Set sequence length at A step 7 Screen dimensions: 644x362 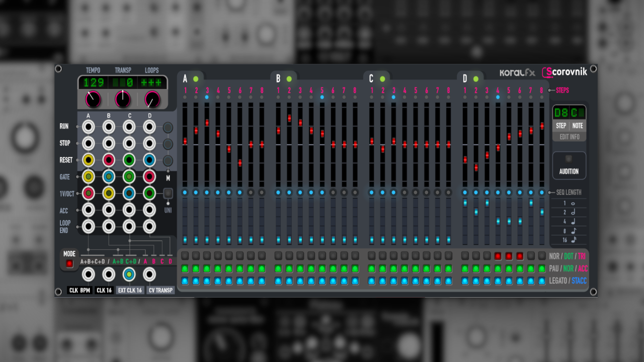tap(251, 193)
